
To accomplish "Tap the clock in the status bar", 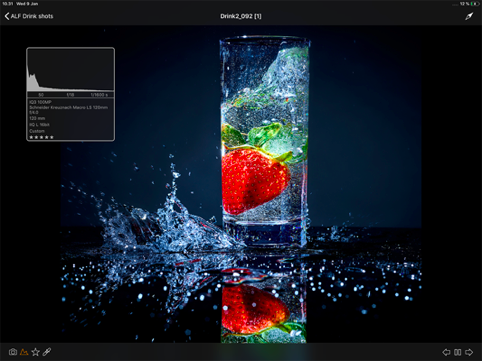I will click(x=7, y=4).
